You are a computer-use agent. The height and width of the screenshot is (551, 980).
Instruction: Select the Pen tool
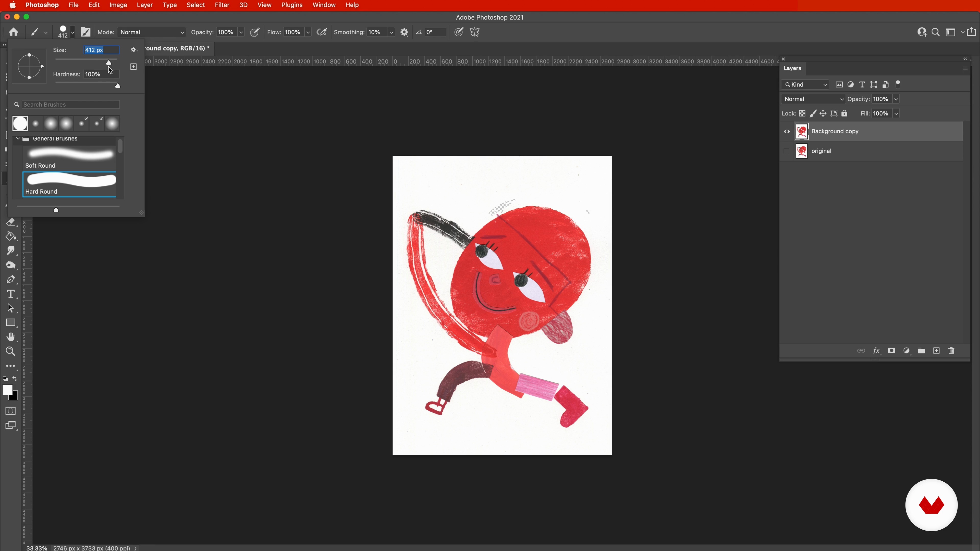(11, 280)
